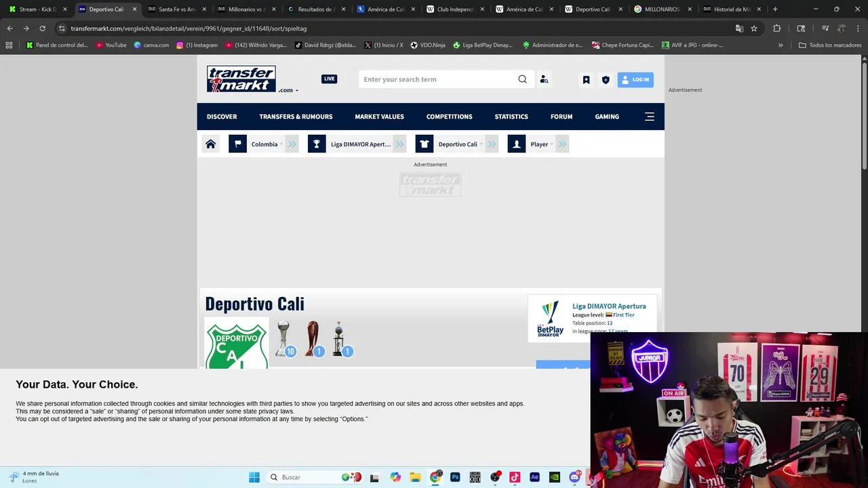Open GAMING menu
Viewport: 868px width, 488px height.
pos(607,117)
